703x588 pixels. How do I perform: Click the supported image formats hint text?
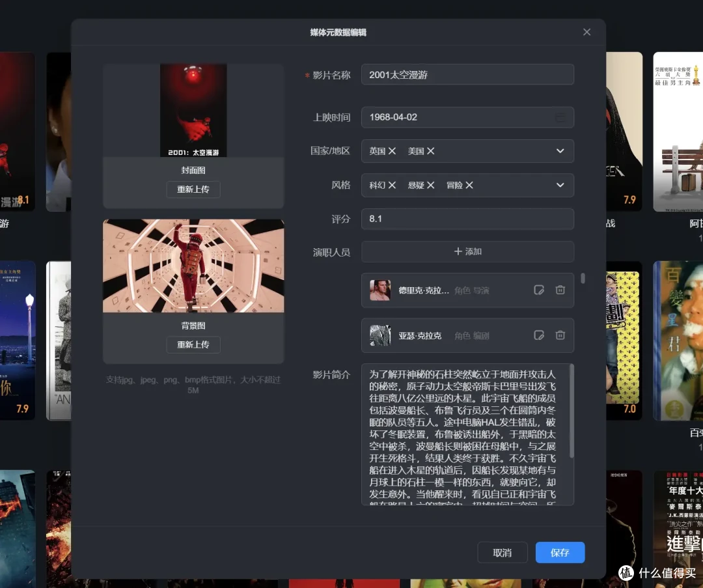(x=193, y=385)
